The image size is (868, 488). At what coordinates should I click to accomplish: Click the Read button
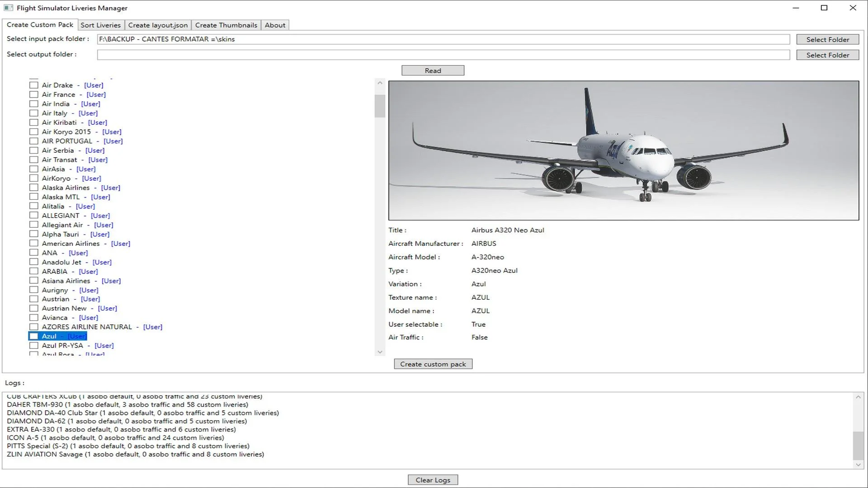(x=433, y=70)
